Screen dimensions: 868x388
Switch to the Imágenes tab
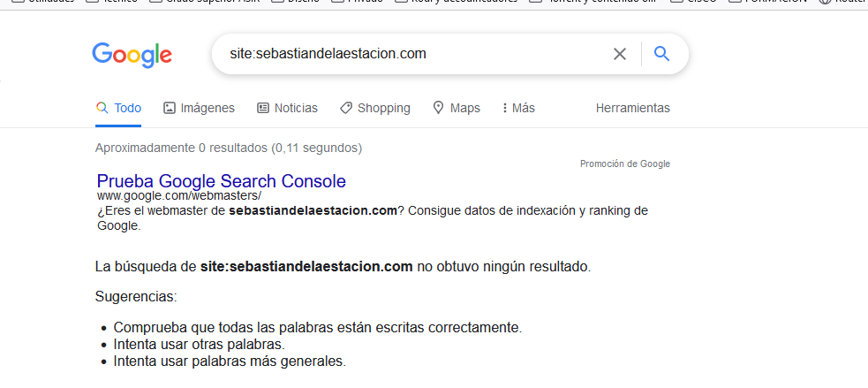[199, 108]
